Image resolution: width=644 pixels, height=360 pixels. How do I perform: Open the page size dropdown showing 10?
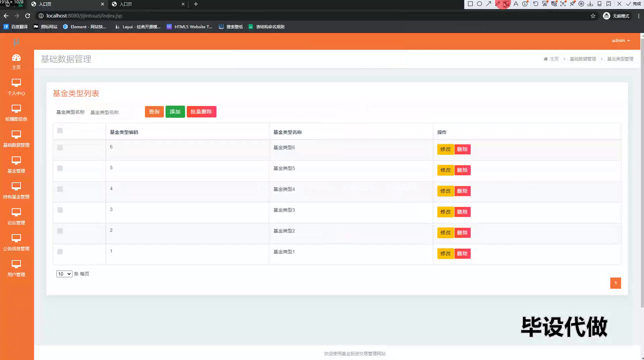64,274
